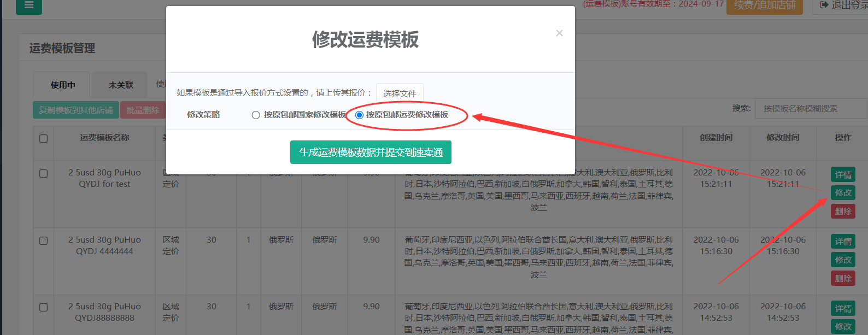Click template name 2 5usd 30g PuHuo QYDJ 4444444
Image resolution: width=868 pixels, height=335 pixels.
tap(104, 245)
